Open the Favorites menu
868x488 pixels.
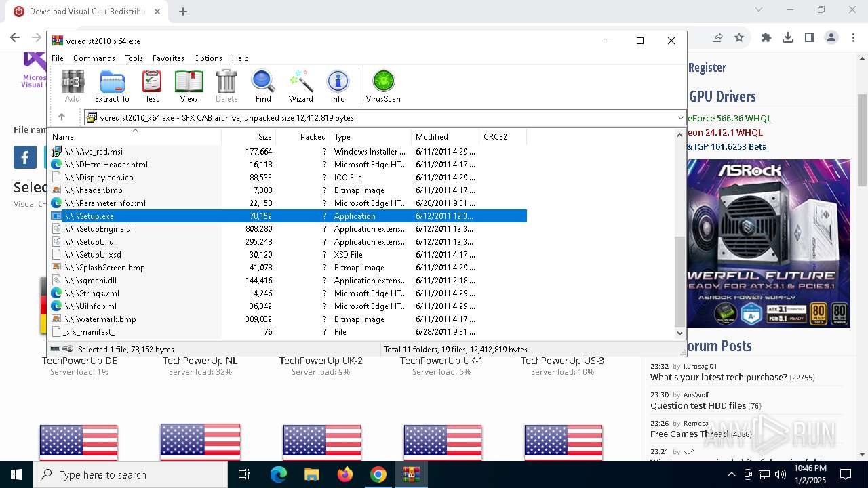[168, 58]
